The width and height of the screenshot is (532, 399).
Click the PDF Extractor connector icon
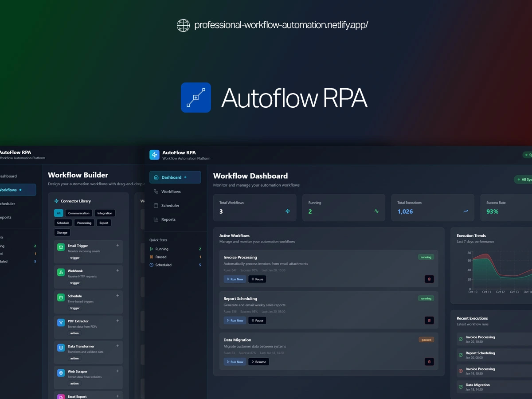click(x=61, y=323)
